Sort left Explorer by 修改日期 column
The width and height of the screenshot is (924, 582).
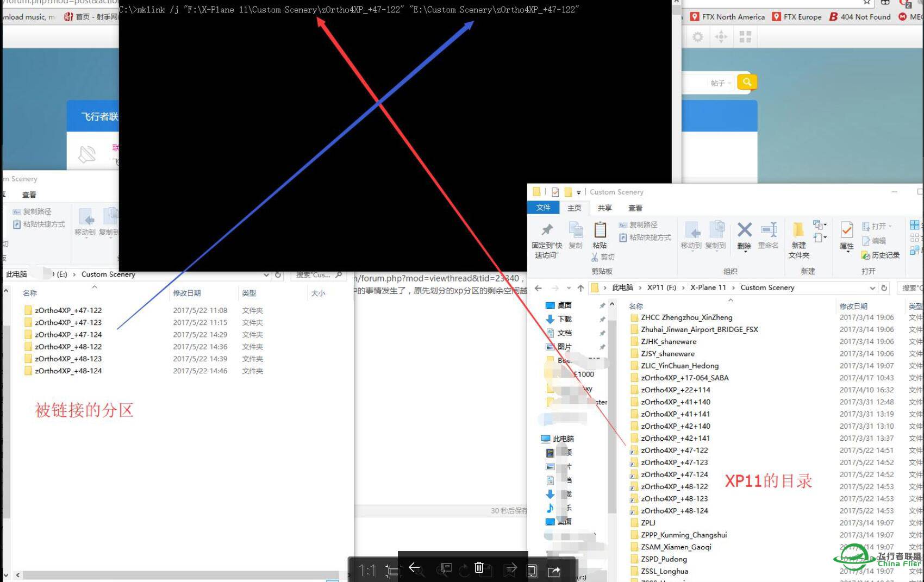click(187, 293)
